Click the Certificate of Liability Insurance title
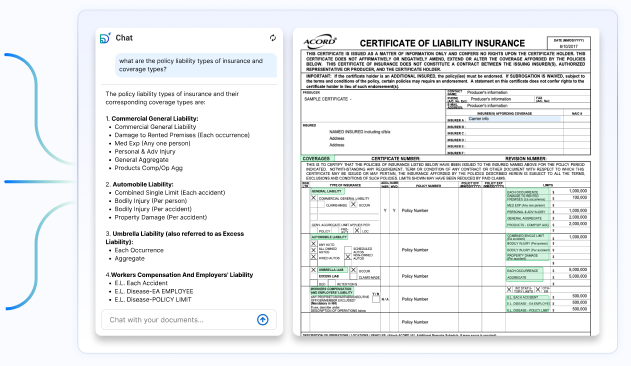 point(442,43)
